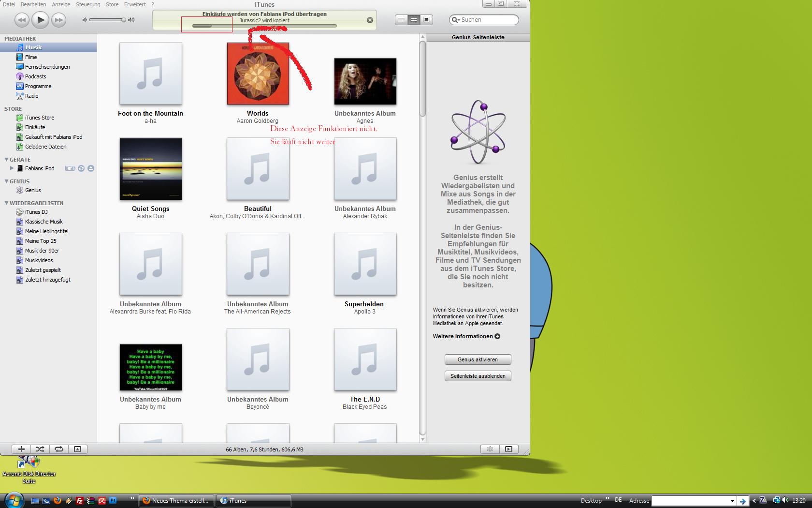This screenshot has width=812, height=508.
Task: Select Fabians iPod device
Action: point(40,168)
